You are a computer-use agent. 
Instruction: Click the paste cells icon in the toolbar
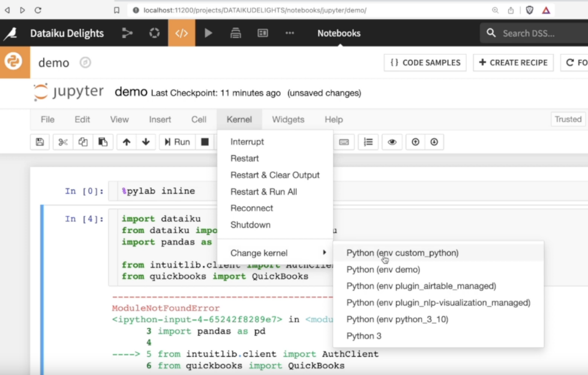pyautogui.click(x=103, y=142)
